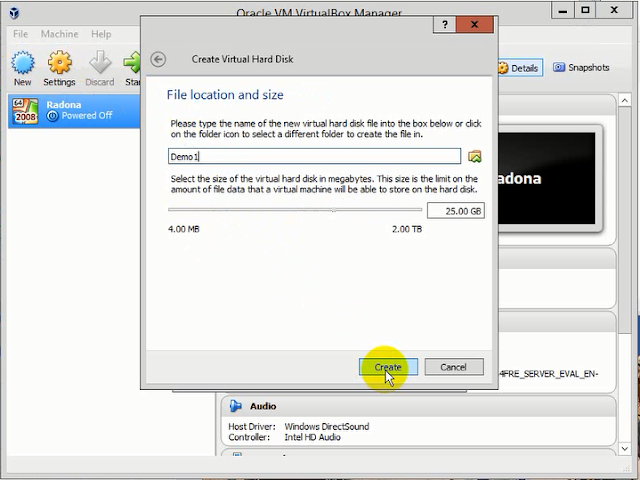Minimize the VirtualBox Manager window
This screenshot has height=480, width=640.
click(563, 10)
